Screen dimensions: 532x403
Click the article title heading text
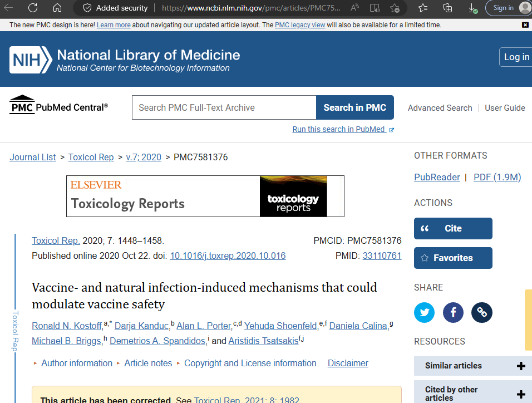pyautogui.click(x=205, y=296)
